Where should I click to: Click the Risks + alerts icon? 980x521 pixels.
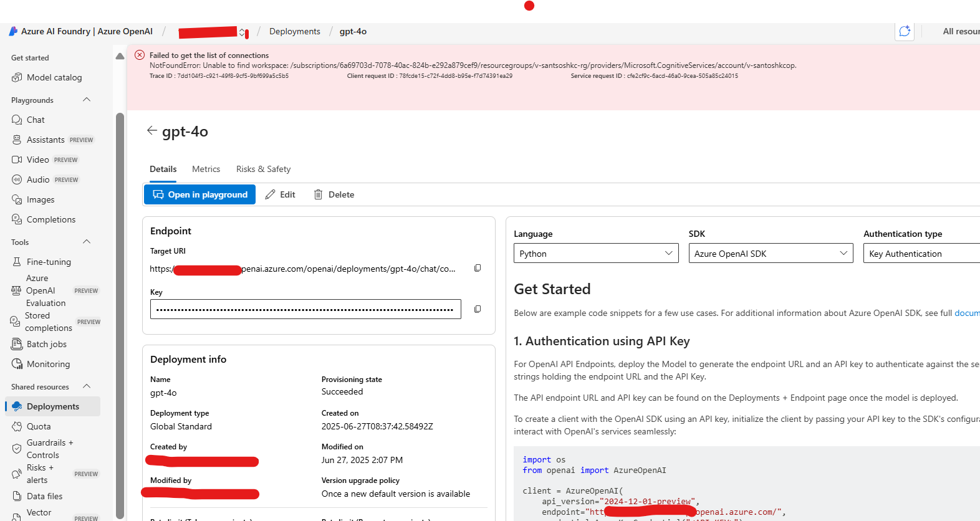coord(17,474)
